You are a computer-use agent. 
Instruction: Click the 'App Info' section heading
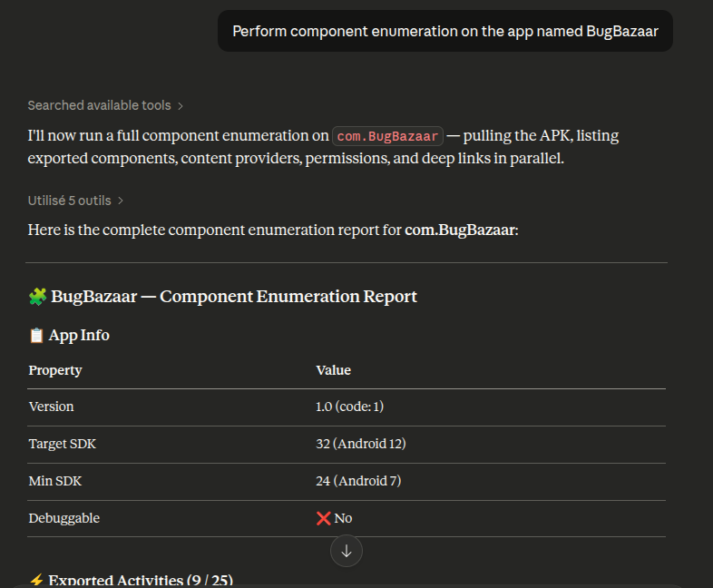[x=79, y=336]
